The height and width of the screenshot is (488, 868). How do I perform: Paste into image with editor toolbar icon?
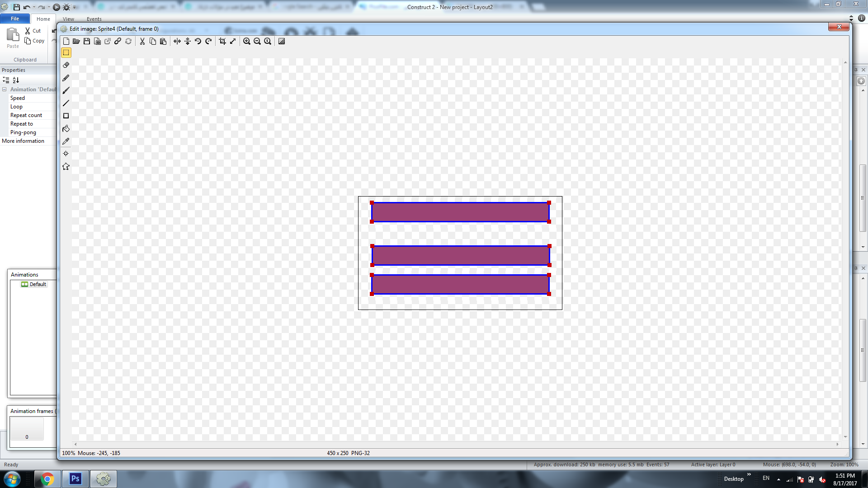pos(163,41)
